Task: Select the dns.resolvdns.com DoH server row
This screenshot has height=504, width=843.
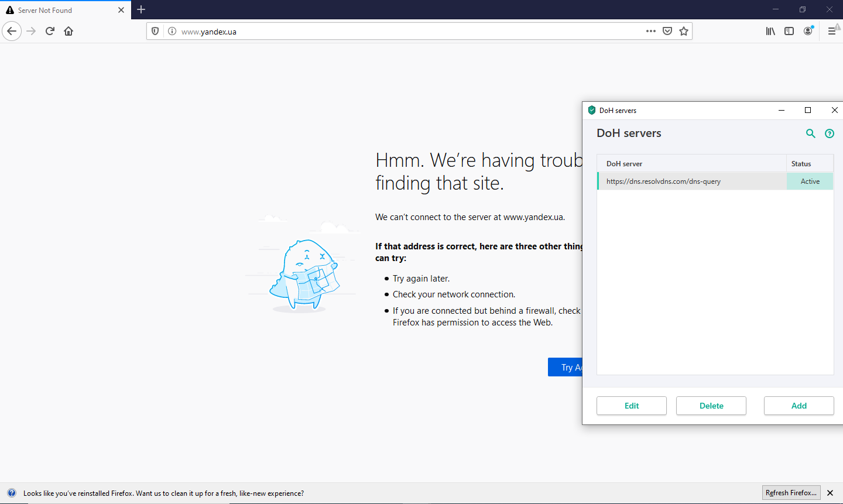Action: tap(715, 181)
